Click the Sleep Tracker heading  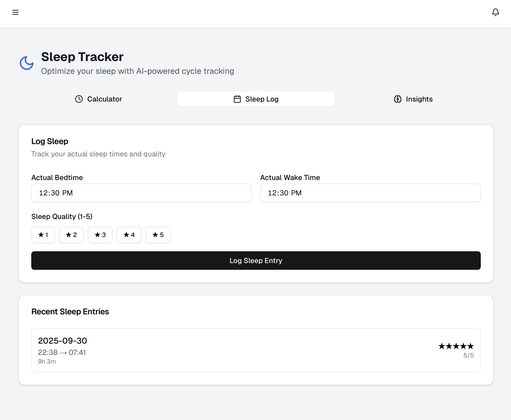coord(82,57)
